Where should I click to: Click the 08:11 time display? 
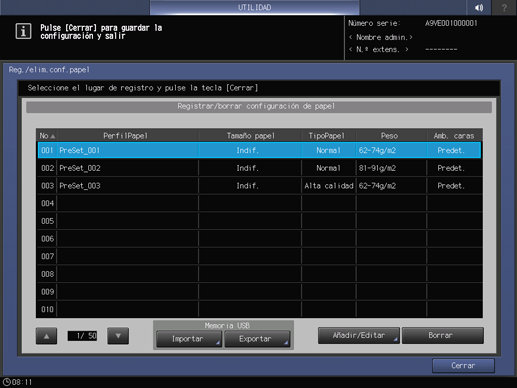coord(22,382)
